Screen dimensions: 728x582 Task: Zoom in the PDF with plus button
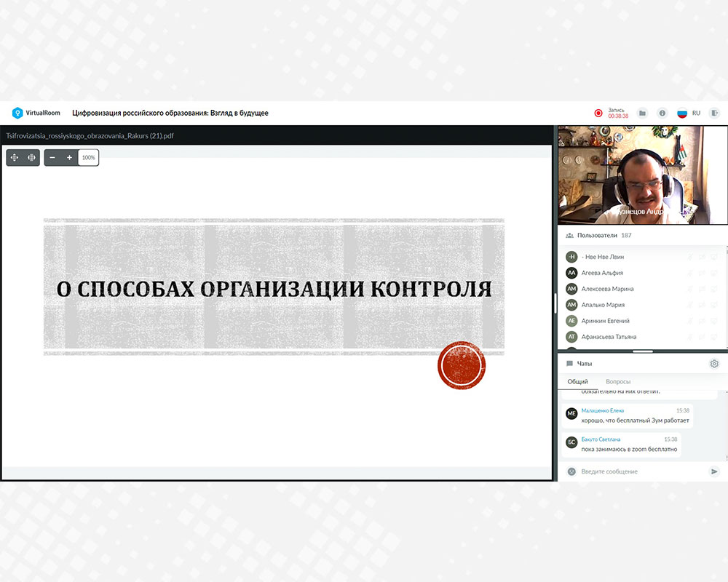[69, 157]
